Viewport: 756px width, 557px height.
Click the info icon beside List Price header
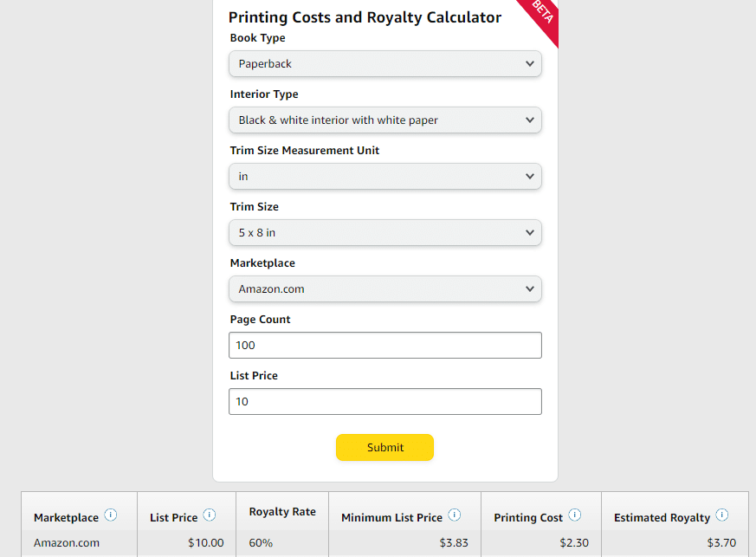click(x=210, y=515)
